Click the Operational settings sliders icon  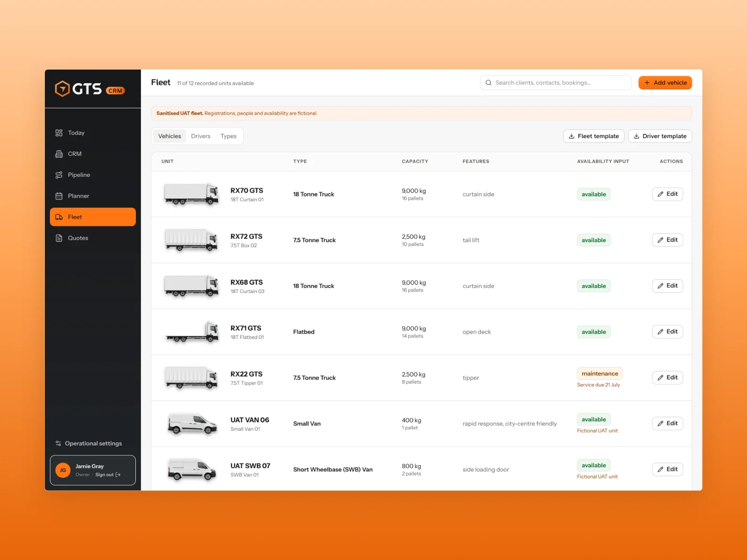(x=58, y=443)
